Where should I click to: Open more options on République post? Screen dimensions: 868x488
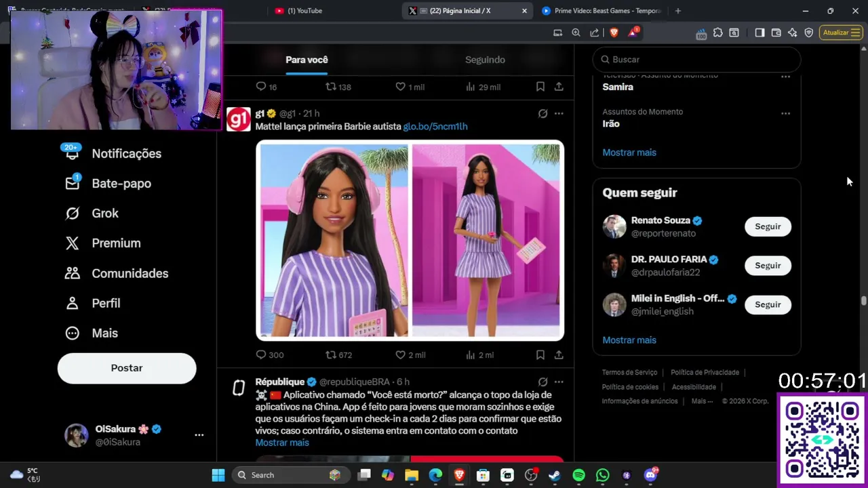[559, 382]
